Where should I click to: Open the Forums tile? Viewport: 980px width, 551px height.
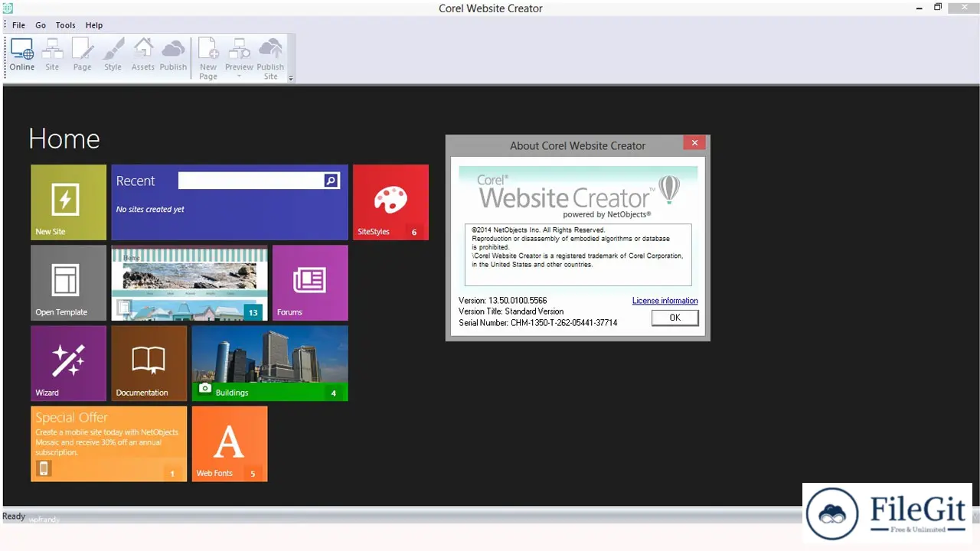click(x=310, y=282)
